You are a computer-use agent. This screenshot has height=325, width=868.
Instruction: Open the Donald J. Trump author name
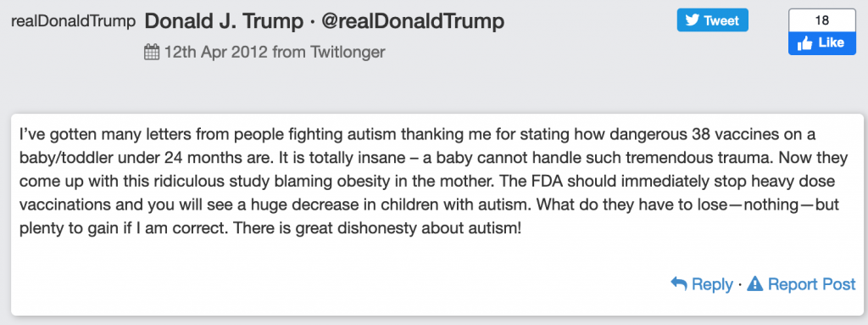[224, 21]
